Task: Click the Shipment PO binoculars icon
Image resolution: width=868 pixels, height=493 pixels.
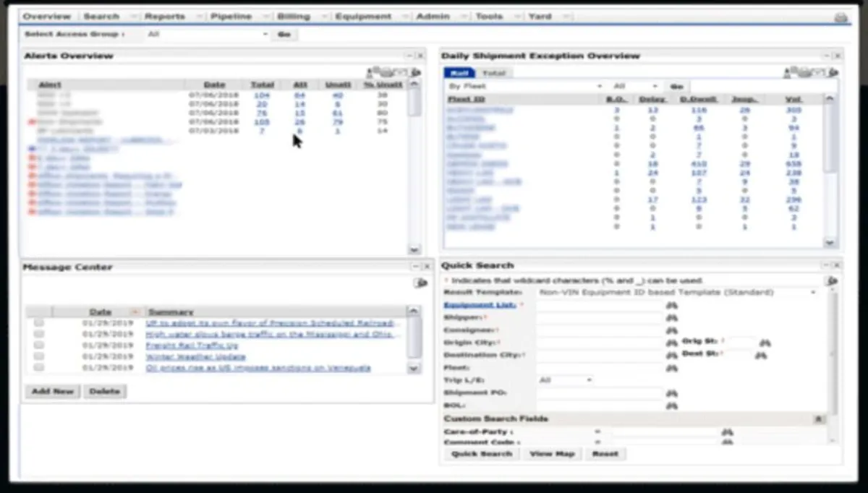Action: click(671, 393)
